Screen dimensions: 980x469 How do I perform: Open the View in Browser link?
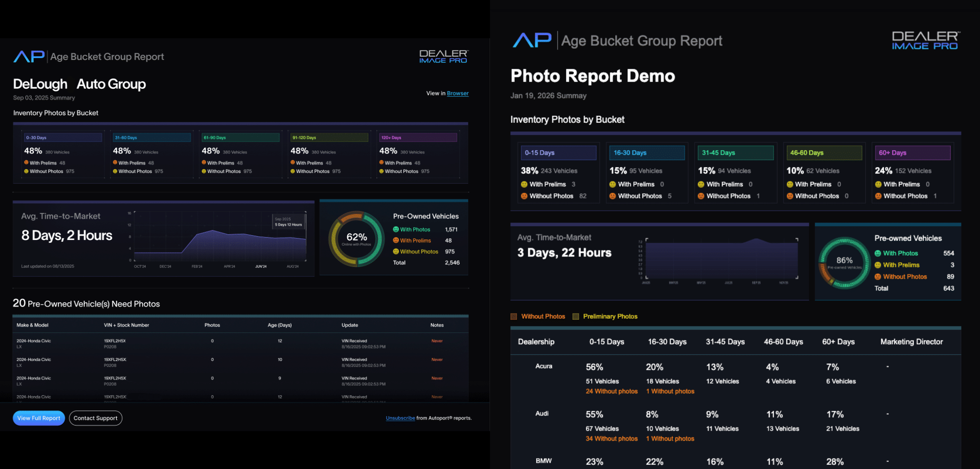pos(457,94)
